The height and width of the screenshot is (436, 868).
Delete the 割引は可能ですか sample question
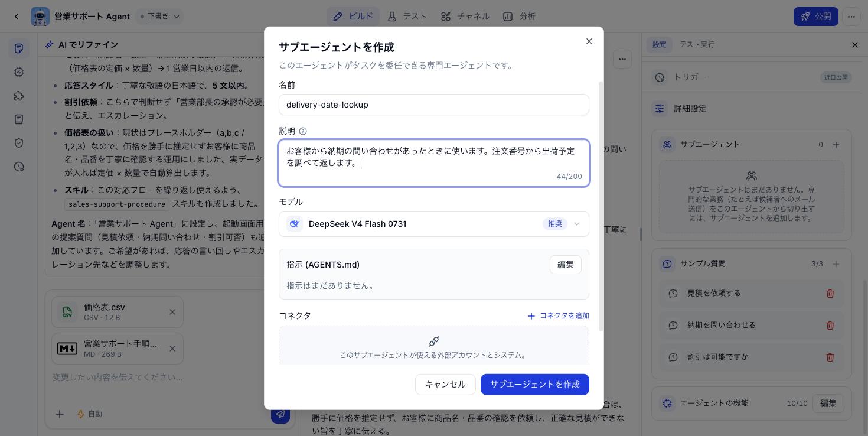point(830,357)
